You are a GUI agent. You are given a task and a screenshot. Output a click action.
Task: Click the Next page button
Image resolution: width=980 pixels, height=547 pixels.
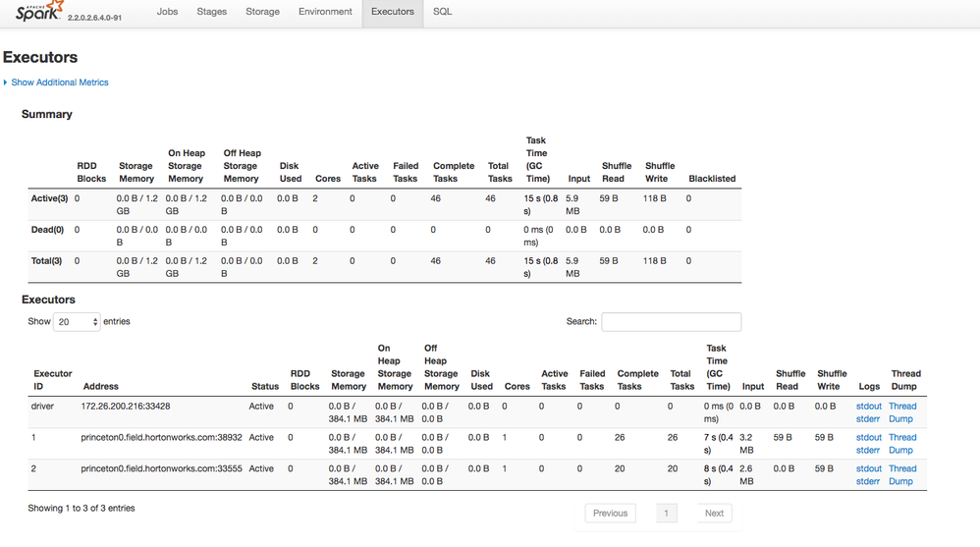(714, 513)
